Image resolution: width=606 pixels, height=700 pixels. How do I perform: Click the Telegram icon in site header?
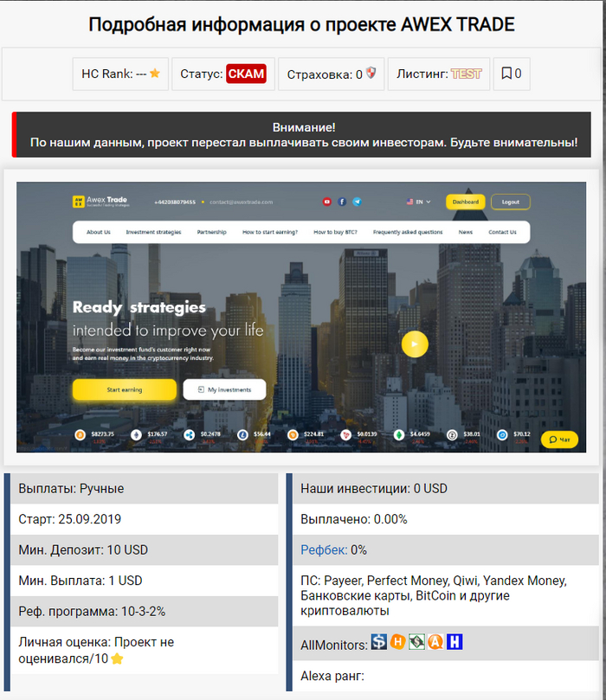pyautogui.click(x=357, y=202)
